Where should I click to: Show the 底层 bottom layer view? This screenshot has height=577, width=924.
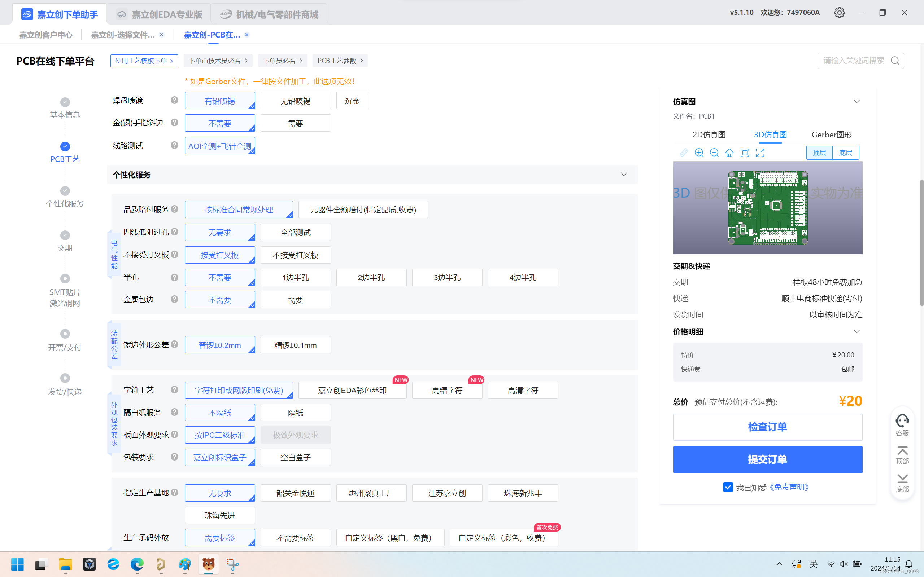[845, 153]
